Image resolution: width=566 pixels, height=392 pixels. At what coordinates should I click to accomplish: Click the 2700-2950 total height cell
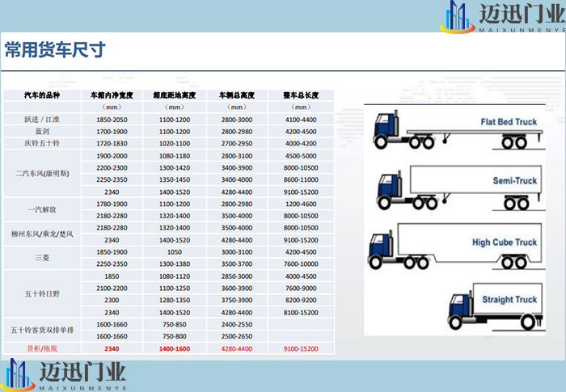pyautogui.click(x=237, y=143)
